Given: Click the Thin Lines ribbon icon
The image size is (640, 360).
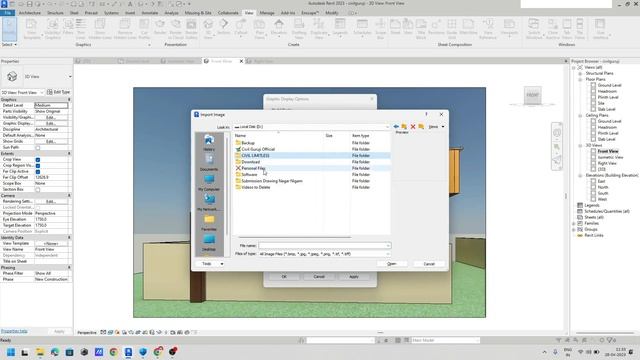Looking at the screenshot, I should point(81,29).
